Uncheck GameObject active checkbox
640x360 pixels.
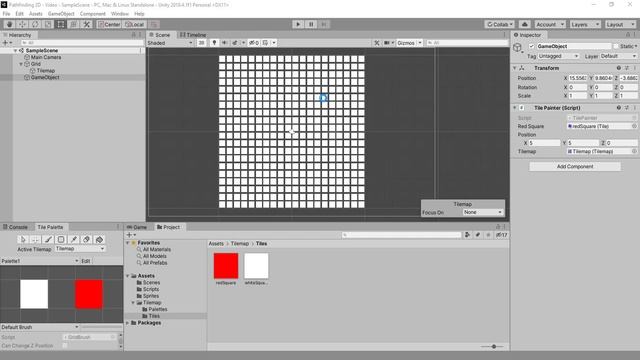[531, 47]
